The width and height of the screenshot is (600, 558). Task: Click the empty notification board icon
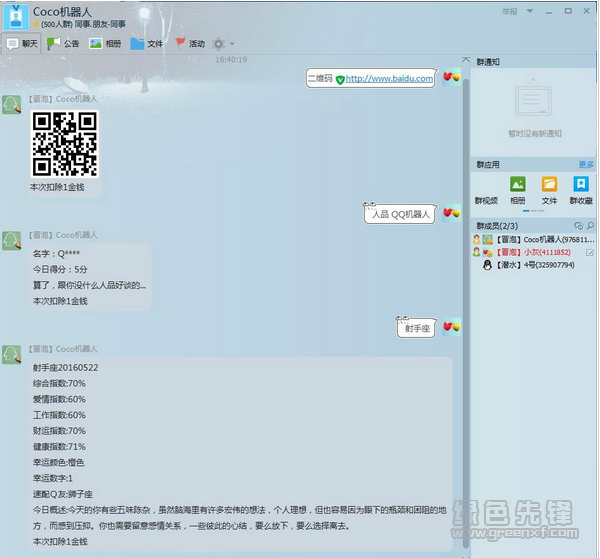click(x=533, y=97)
